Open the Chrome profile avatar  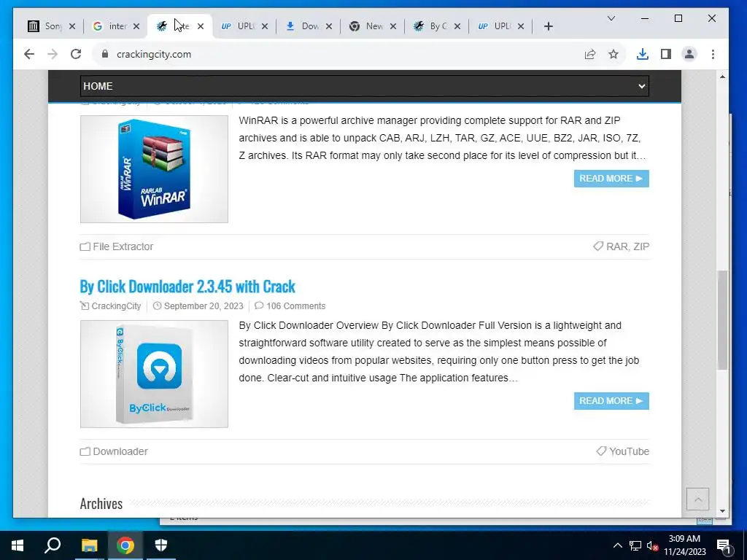(x=689, y=54)
